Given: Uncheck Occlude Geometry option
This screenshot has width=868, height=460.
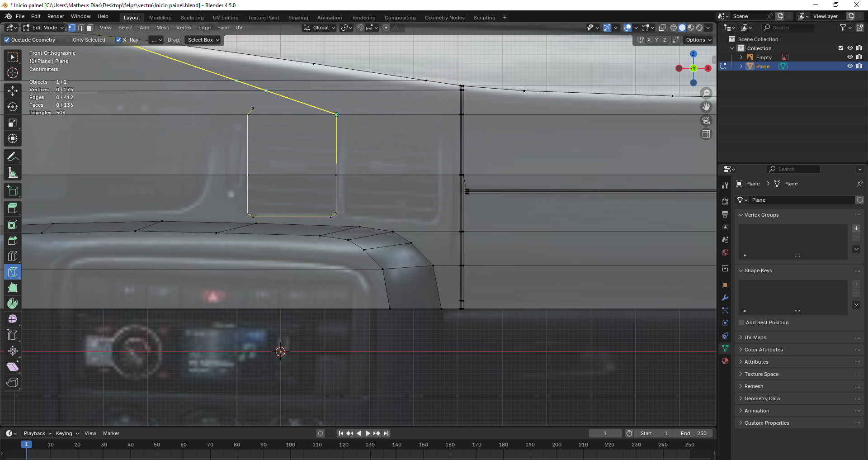Looking at the screenshot, I should [x=7, y=40].
